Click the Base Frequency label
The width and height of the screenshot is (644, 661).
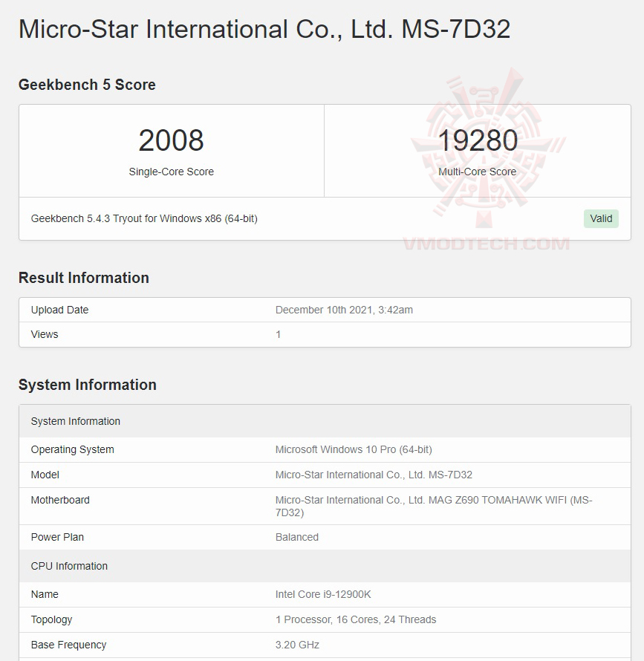(x=69, y=645)
